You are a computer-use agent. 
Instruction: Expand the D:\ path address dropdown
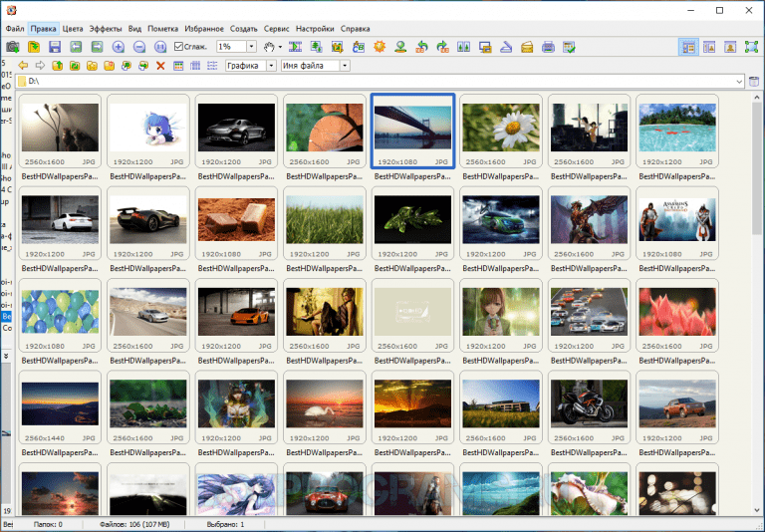click(x=739, y=81)
